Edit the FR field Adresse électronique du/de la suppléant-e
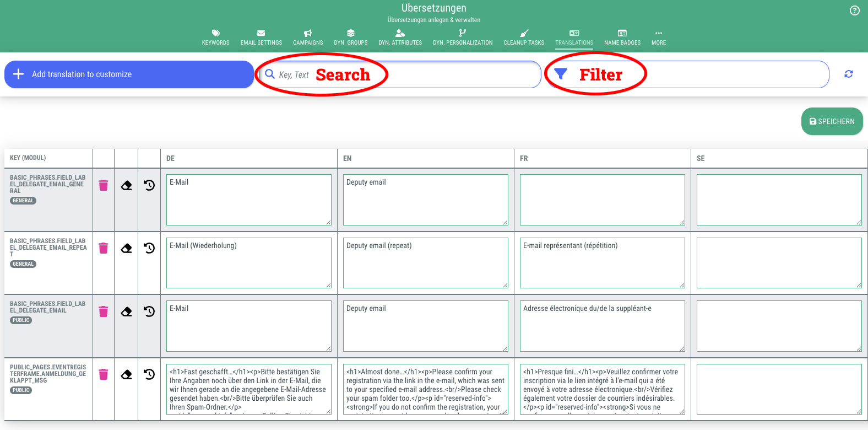The height and width of the screenshot is (430, 868). [x=603, y=326]
